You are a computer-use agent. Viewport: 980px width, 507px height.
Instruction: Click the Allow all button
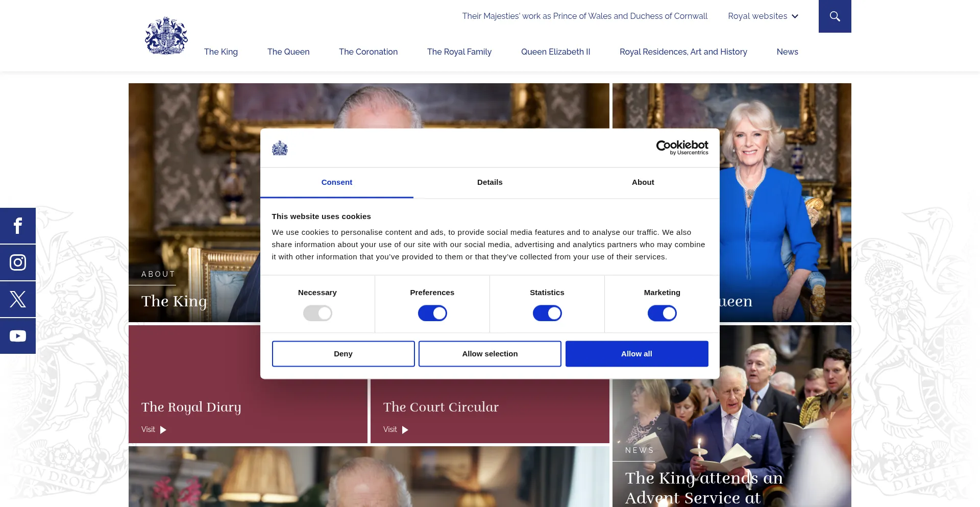[x=637, y=354]
